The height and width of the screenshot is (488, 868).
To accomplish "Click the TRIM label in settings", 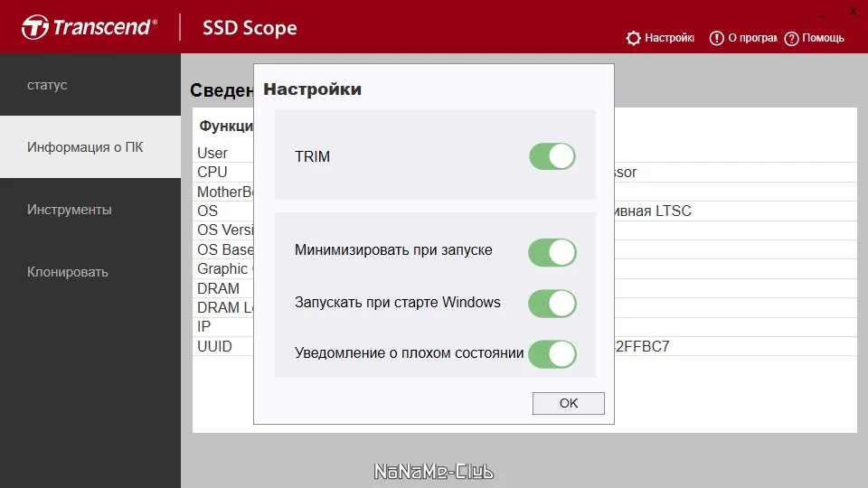I will (312, 156).
